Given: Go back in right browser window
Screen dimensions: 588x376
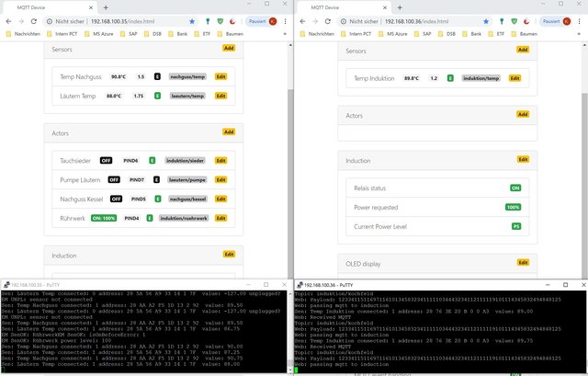Looking at the screenshot, I should point(302,21).
